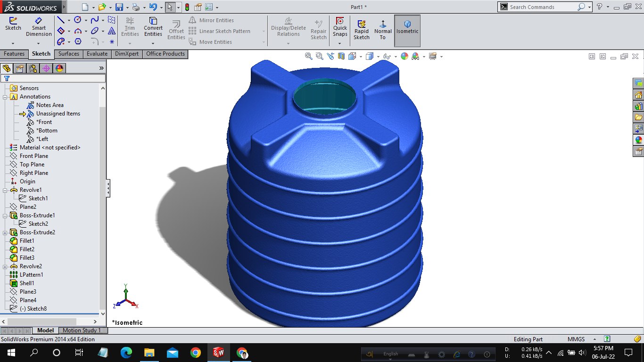This screenshot has height=362, width=644.
Task: Click the Undo arrow icon
Action: [x=152, y=7]
